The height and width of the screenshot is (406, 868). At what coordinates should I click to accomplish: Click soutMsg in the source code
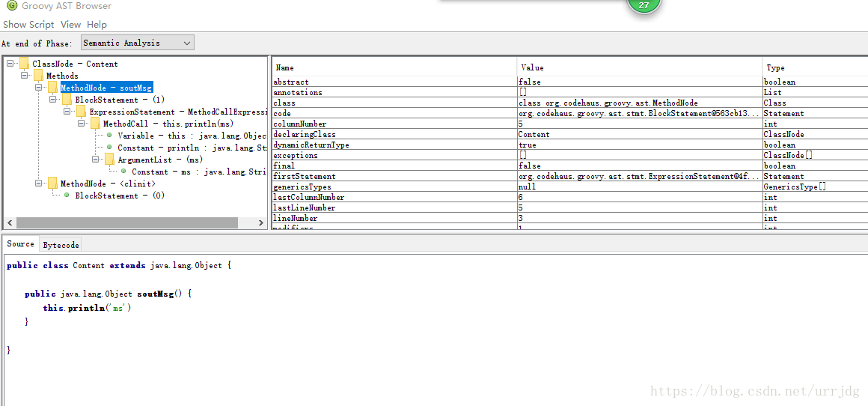point(156,294)
